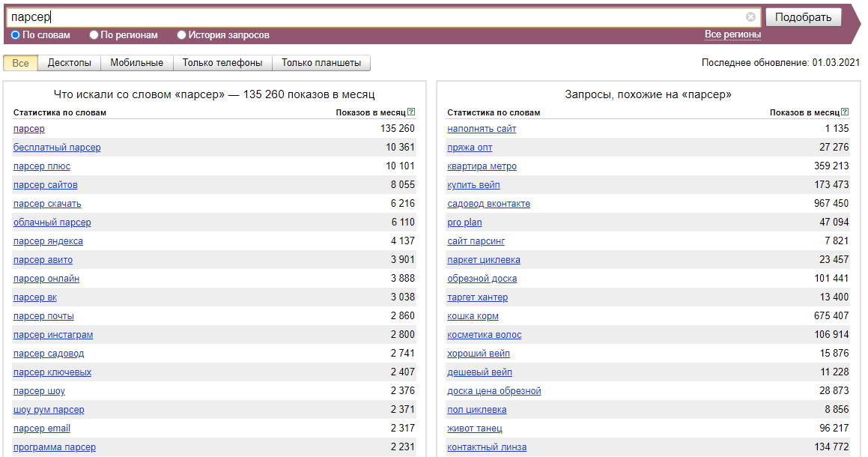Follow the 'облачный парсер' link
868x457 pixels.
52,223
